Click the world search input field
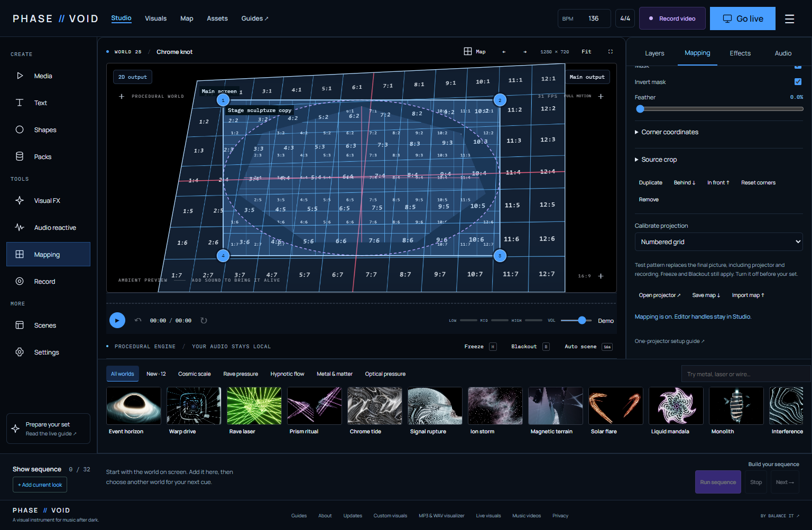The height and width of the screenshot is (530, 812). (x=745, y=374)
